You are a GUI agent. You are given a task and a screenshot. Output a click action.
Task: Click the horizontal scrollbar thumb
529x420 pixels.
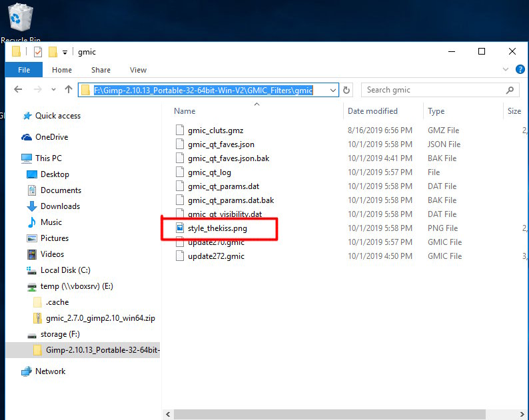[x=330, y=414]
